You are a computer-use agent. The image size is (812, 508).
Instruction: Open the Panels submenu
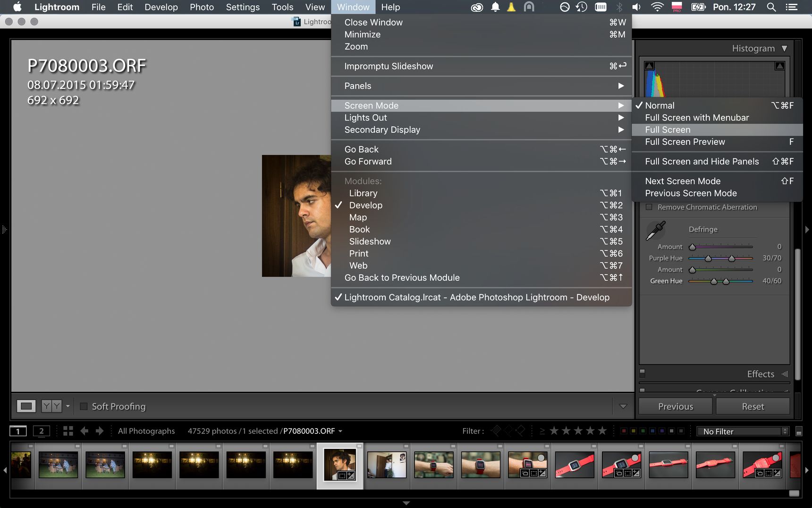click(x=482, y=86)
